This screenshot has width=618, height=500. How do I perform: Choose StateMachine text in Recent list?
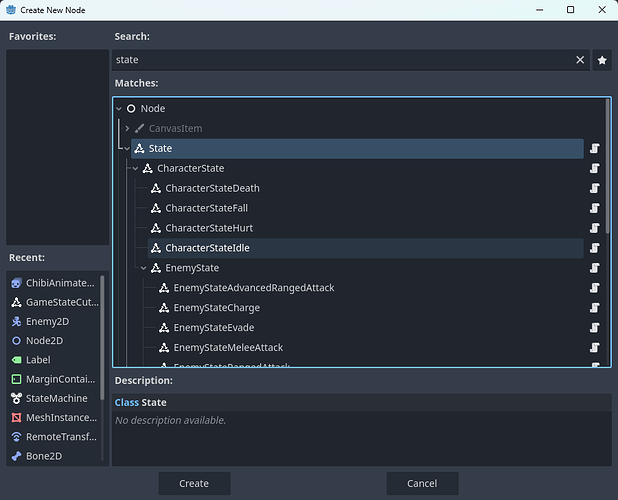[57, 398]
